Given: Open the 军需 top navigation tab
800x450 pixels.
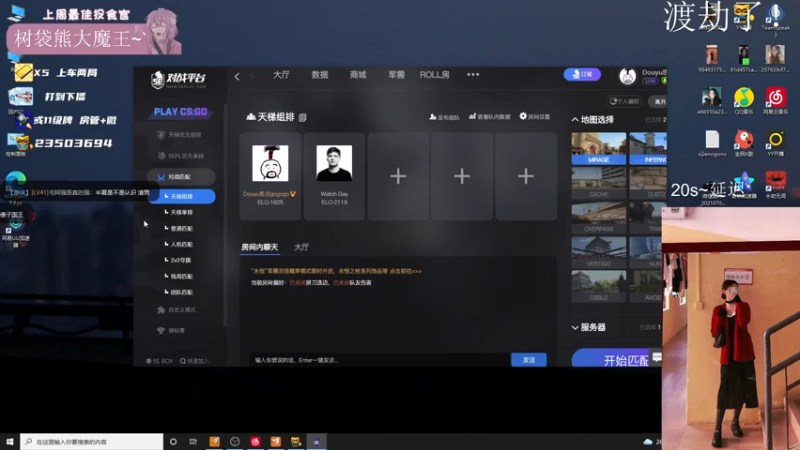Looking at the screenshot, I should (396, 75).
